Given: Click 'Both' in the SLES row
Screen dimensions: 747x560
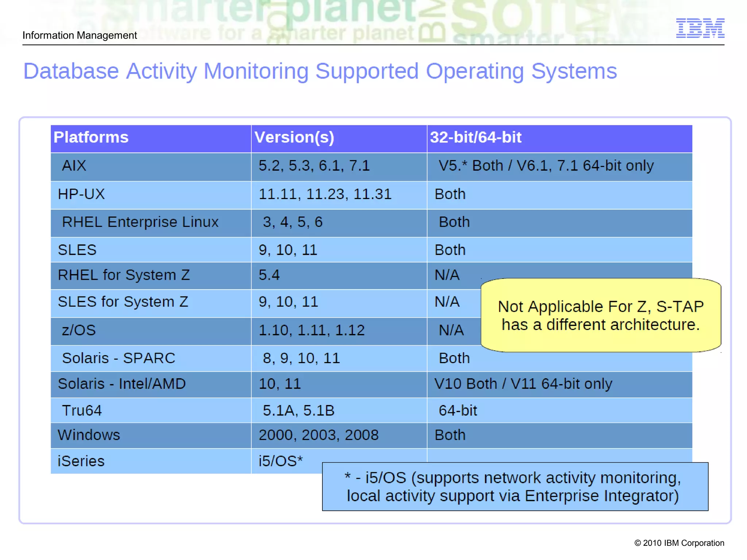Looking at the screenshot, I should point(450,250).
